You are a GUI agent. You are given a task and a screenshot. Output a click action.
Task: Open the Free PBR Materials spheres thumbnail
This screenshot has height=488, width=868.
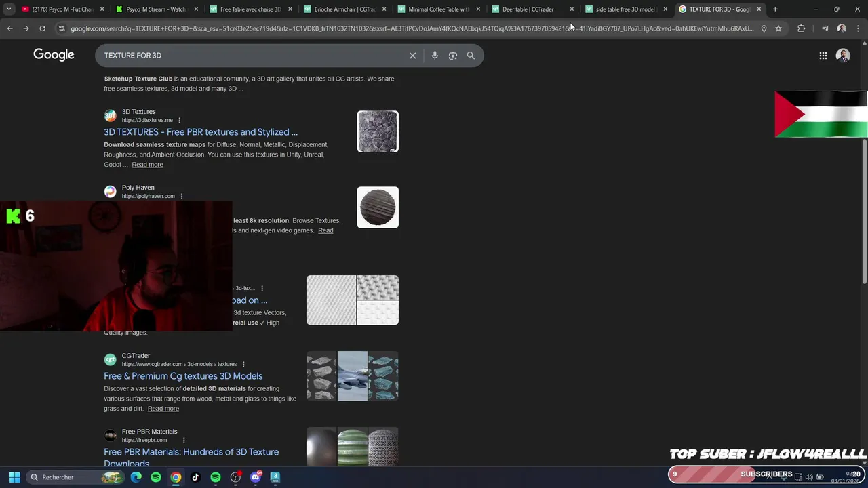point(353,447)
